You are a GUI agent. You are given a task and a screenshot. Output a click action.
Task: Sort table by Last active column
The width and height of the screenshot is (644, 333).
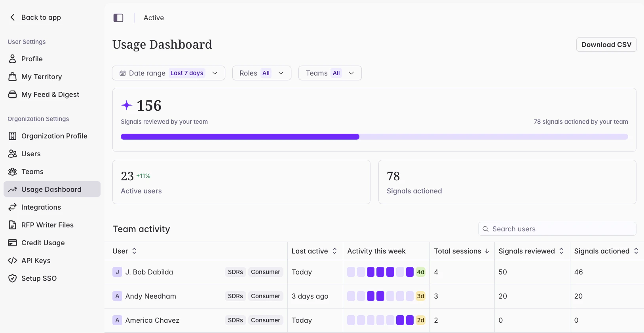point(334,251)
